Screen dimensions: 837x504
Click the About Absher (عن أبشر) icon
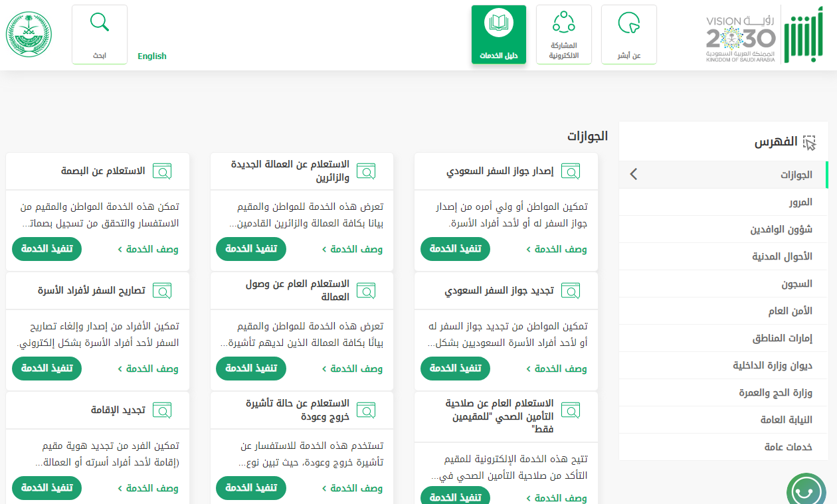click(x=628, y=24)
